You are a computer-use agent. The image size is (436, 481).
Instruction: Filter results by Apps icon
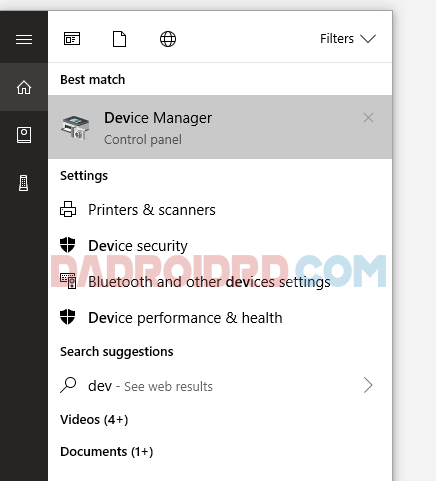[72, 39]
